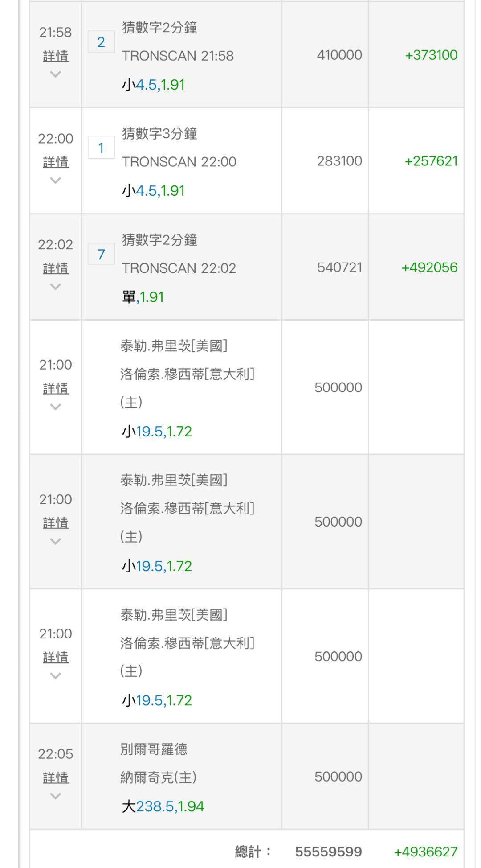Click the result number 1 box

click(x=101, y=148)
